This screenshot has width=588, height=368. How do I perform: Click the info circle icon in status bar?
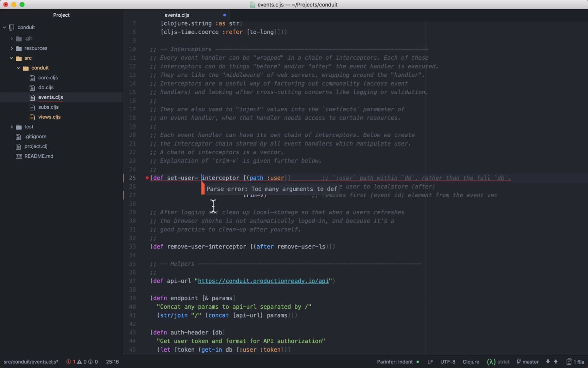91,362
